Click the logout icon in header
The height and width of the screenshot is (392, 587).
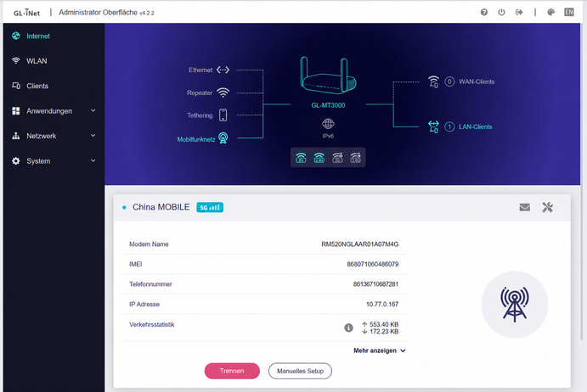519,13
